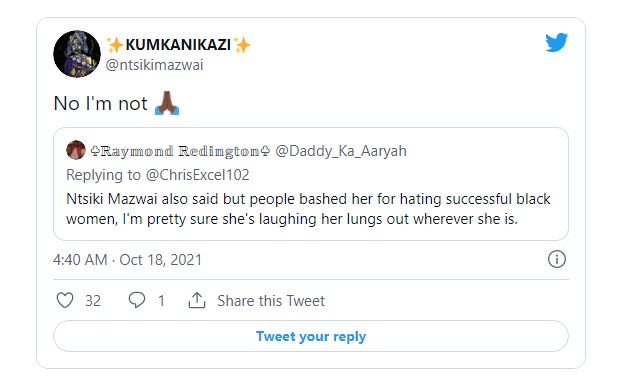
Task: Like the tweet with heart icon
Action: click(65, 301)
